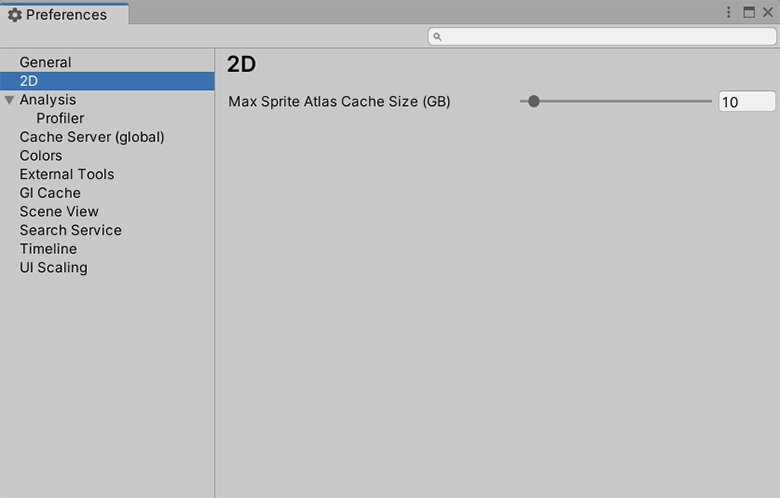Open External Tools preferences
Viewport: 780px width, 498px height.
pos(66,174)
